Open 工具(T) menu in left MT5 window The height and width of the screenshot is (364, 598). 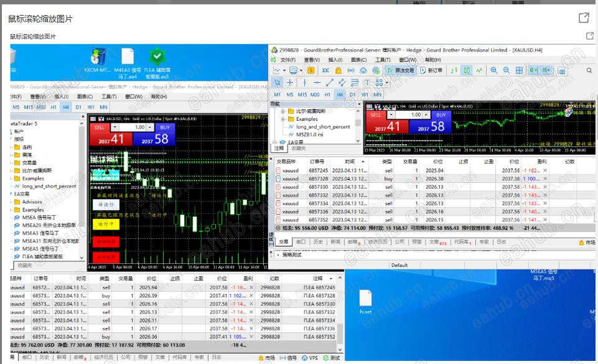[109, 96]
